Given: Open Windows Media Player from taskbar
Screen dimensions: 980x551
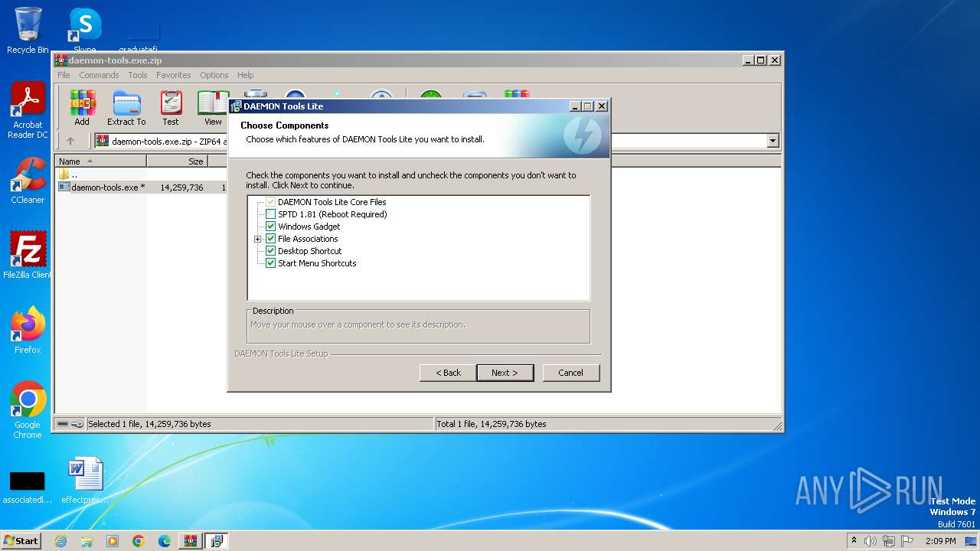Looking at the screenshot, I should click(113, 541).
